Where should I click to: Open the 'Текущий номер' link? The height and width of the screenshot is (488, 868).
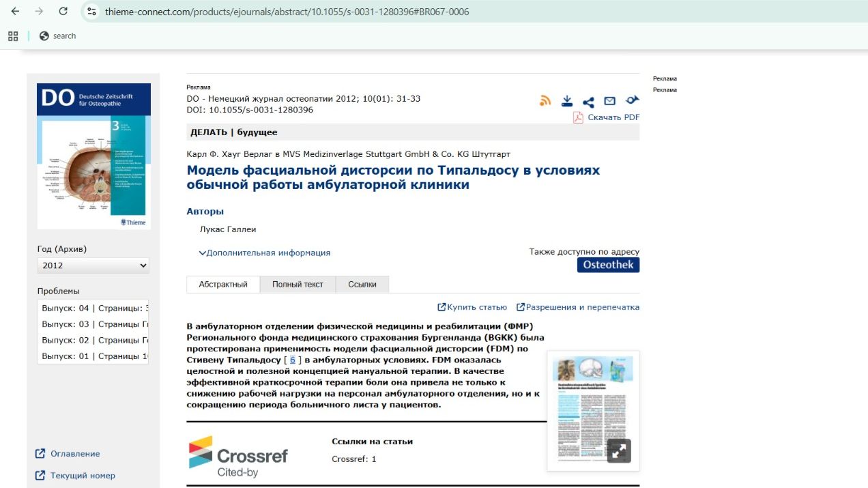(83, 476)
